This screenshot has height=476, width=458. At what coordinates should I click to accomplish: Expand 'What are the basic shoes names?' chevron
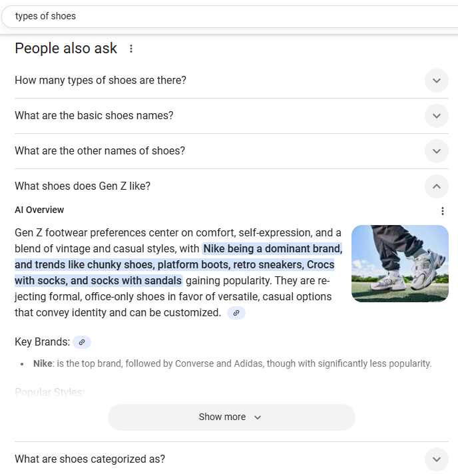(x=436, y=116)
